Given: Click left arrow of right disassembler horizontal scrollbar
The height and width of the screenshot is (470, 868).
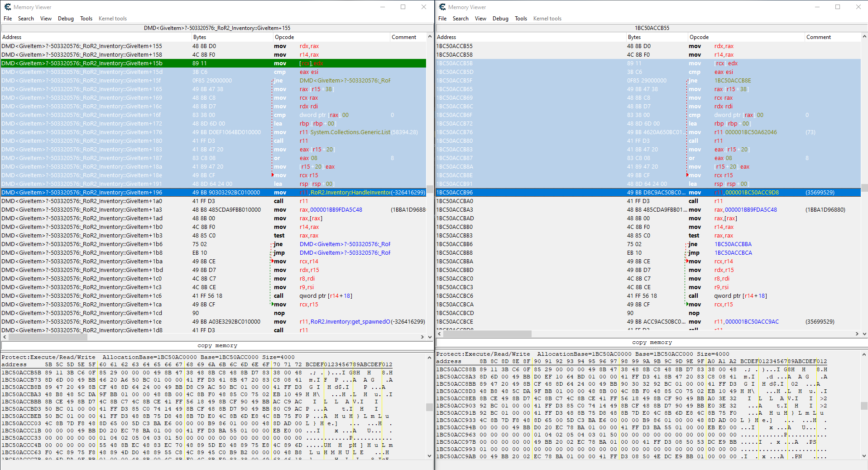Looking at the screenshot, I should (x=439, y=334).
